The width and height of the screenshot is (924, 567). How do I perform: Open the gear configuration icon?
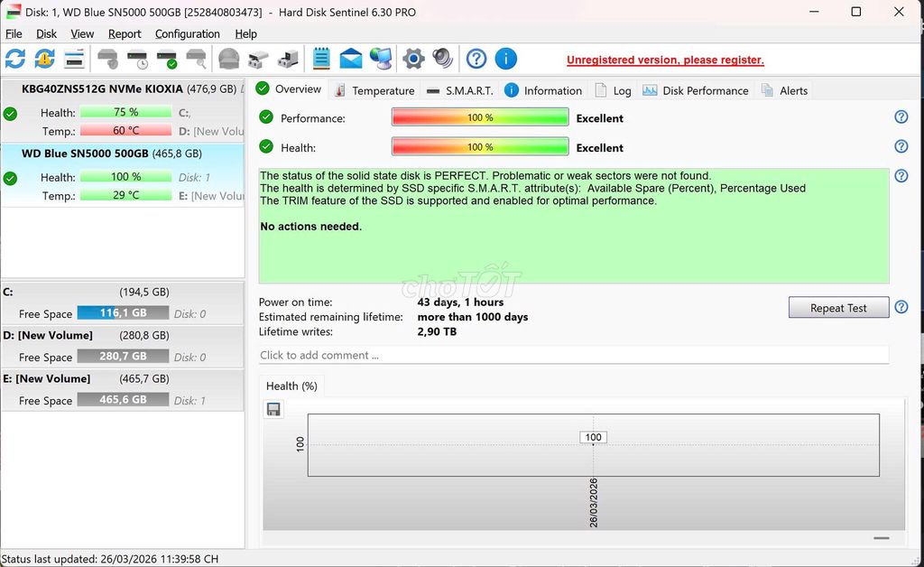413,59
